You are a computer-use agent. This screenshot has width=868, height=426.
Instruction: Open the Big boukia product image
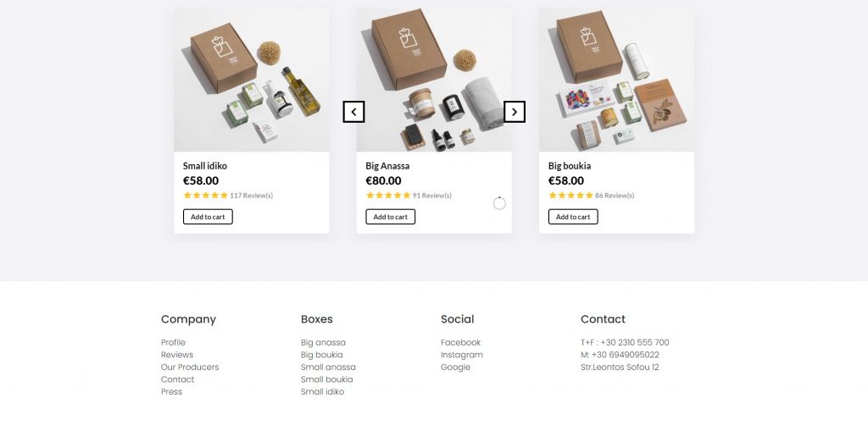coord(617,80)
